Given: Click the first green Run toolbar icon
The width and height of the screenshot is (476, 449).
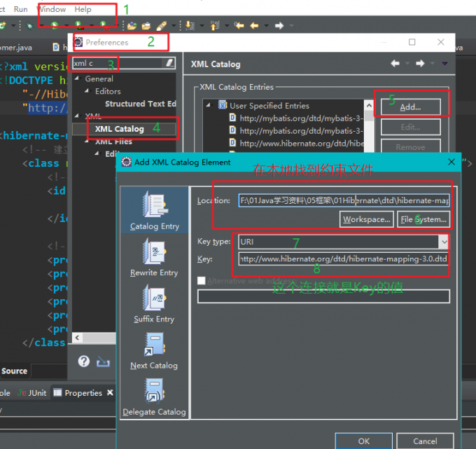Looking at the screenshot, I should tap(55, 25).
